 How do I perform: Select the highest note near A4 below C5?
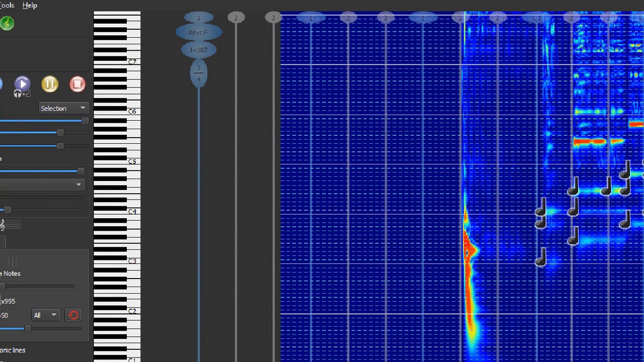click(x=626, y=171)
